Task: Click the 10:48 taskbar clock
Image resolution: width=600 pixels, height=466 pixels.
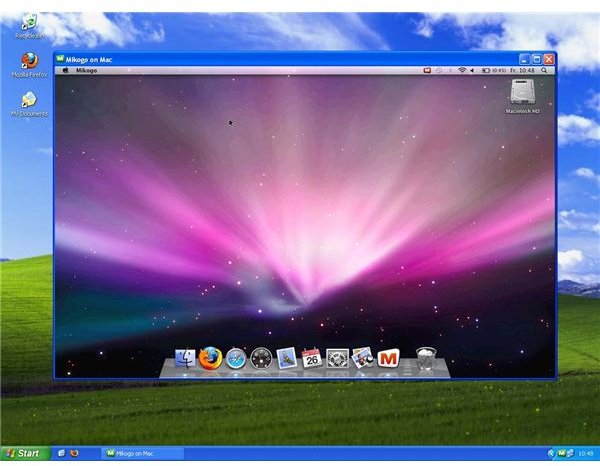Action: (586, 454)
